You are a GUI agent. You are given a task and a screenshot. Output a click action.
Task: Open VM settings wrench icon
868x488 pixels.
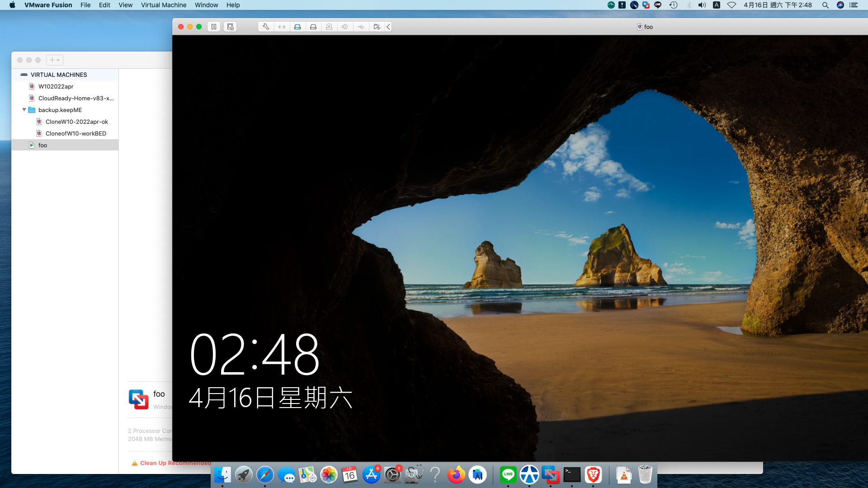click(x=266, y=27)
